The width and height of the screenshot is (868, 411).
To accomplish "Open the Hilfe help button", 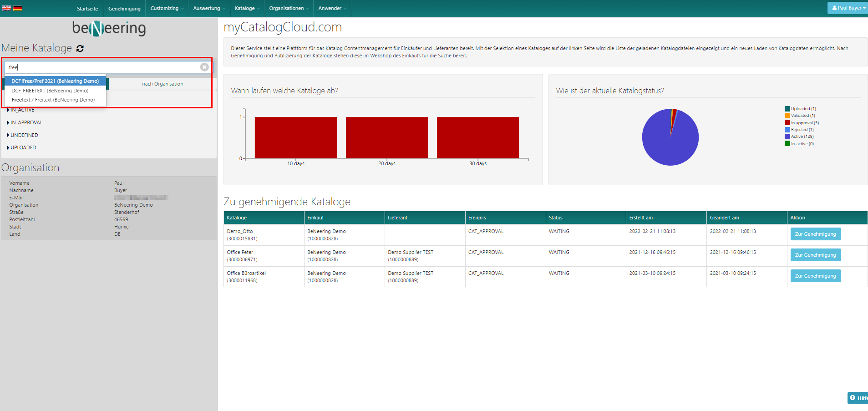I will click(858, 398).
